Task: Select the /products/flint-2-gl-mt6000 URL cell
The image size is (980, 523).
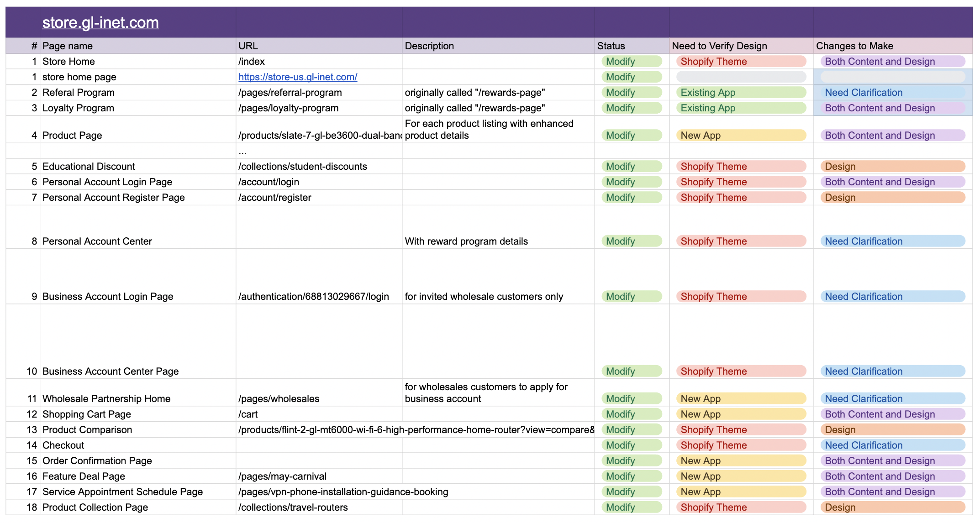Action: click(319, 430)
